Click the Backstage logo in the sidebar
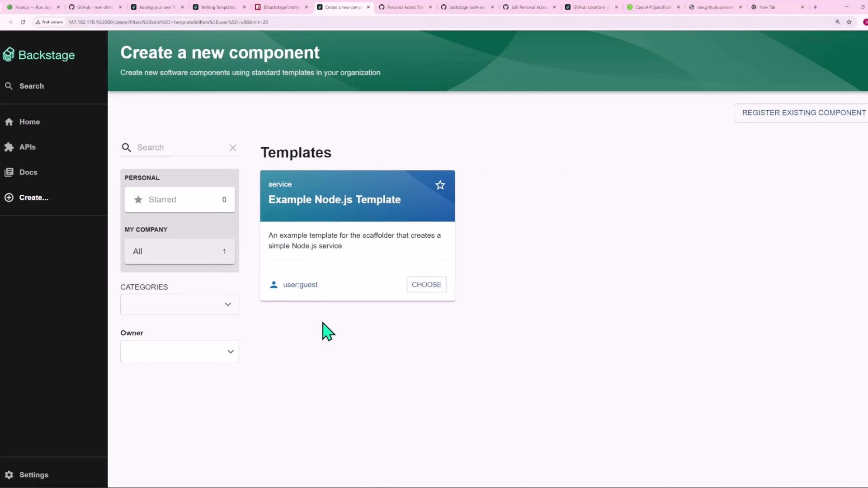This screenshot has height=488, width=868. (39, 55)
